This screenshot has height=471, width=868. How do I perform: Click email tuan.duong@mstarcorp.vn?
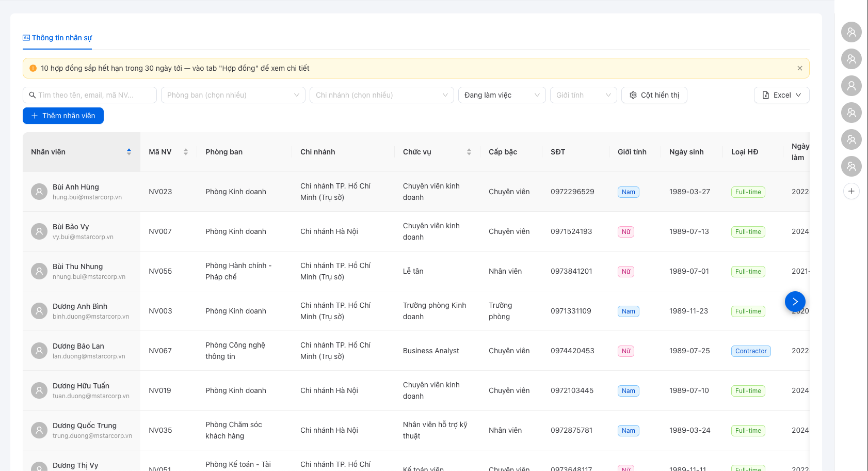coord(91,396)
